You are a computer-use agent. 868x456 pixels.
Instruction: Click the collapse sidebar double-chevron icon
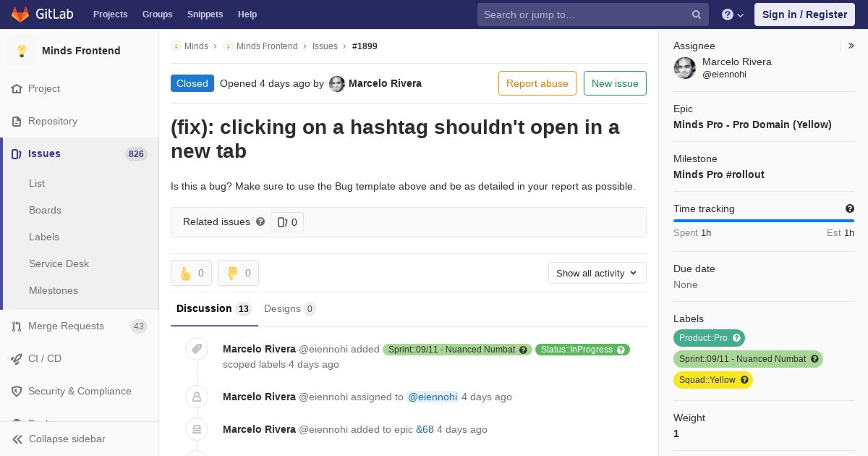pyautogui.click(x=17, y=439)
